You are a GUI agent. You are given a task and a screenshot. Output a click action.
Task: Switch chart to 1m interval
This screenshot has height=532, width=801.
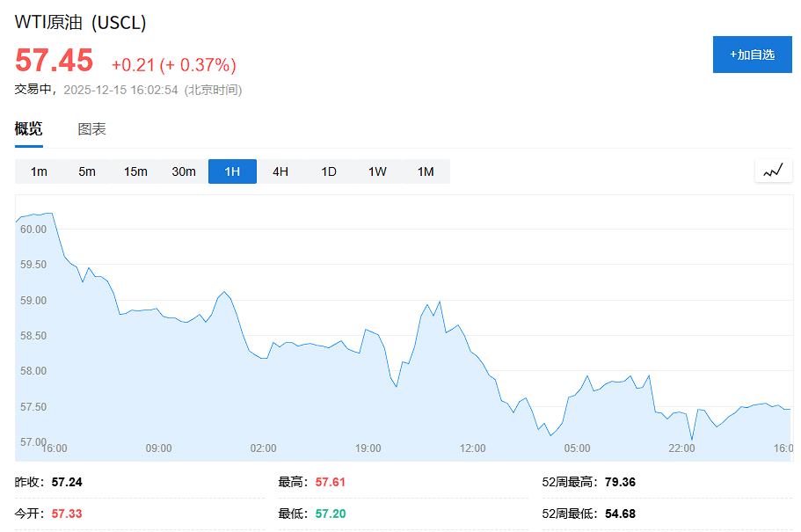[x=39, y=171]
